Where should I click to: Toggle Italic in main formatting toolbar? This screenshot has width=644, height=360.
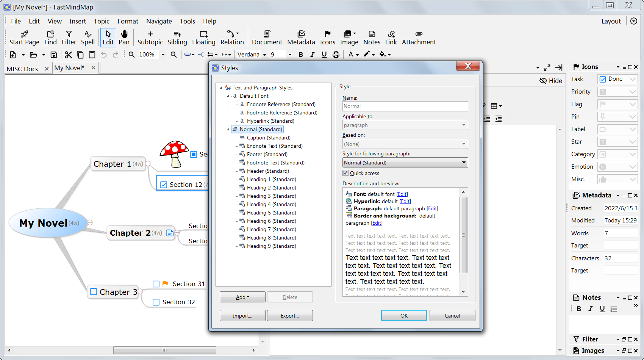(313, 55)
